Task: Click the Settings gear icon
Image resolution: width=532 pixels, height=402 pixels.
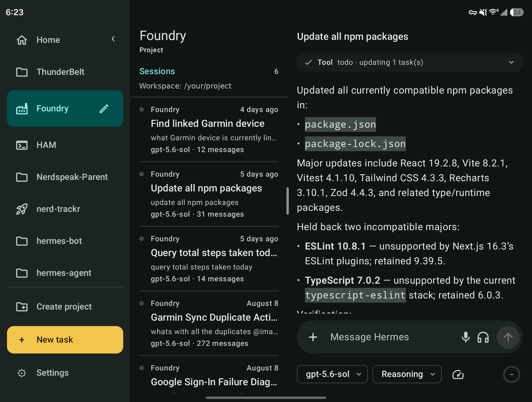Action: (22, 373)
